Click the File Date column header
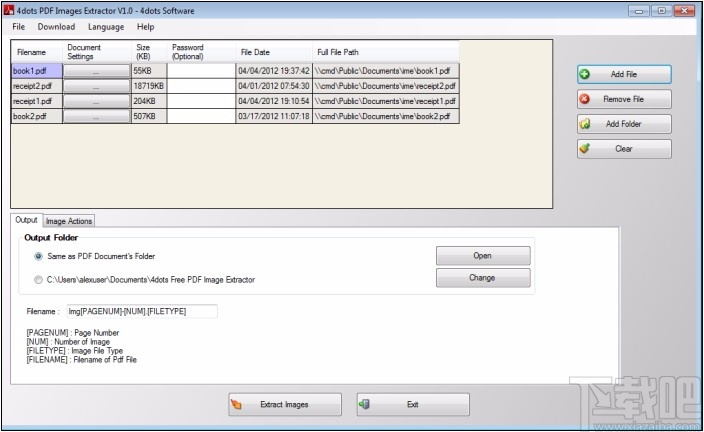The width and height of the screenshot is (704, 432). click(x=274, y=52)
